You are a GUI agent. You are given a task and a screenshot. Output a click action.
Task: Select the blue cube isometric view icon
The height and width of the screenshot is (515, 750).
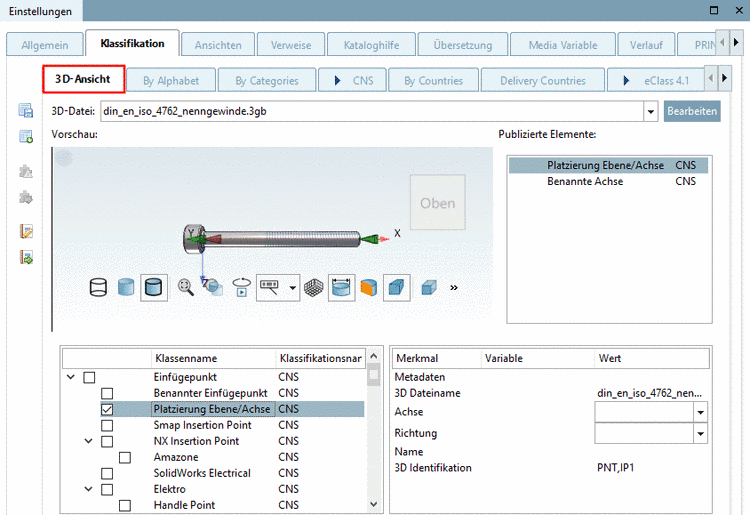tap(397, 287)
